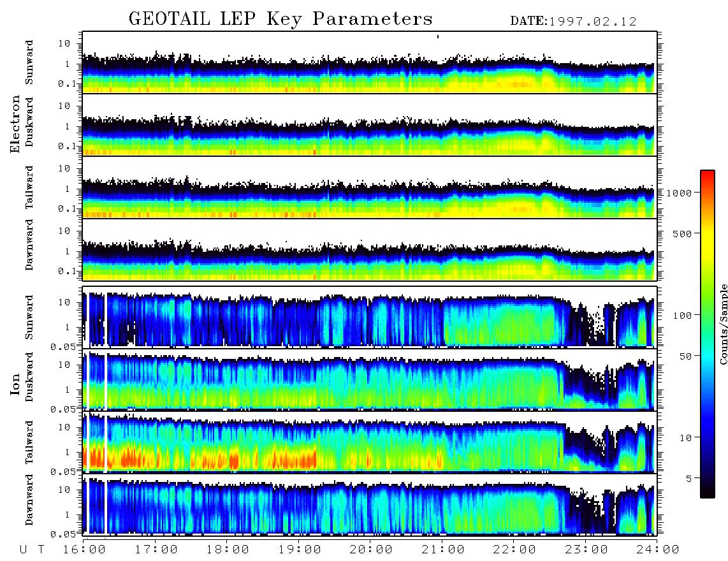
Task: Select the Electron "Dawnward" panel label
Action: [29, 245]
